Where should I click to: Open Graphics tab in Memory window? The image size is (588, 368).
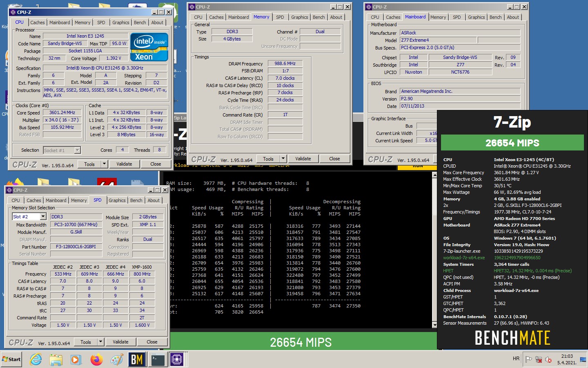click(x=300, y=17)
